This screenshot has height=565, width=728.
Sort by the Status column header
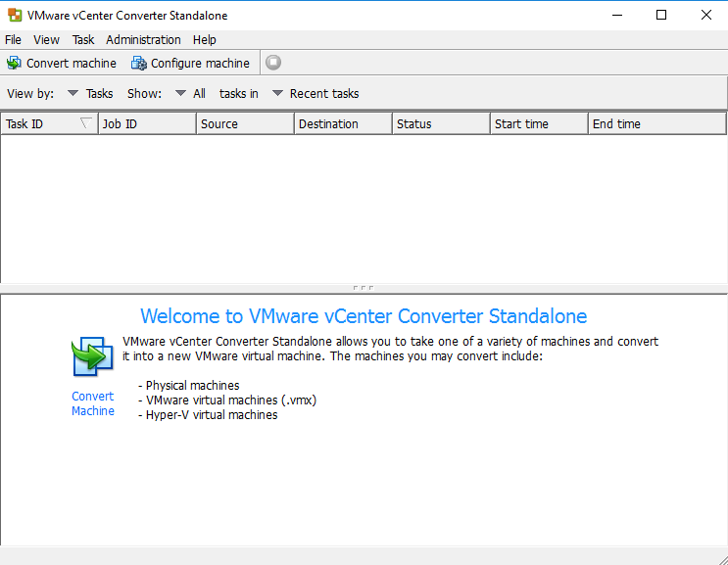(x=441, y=123)
